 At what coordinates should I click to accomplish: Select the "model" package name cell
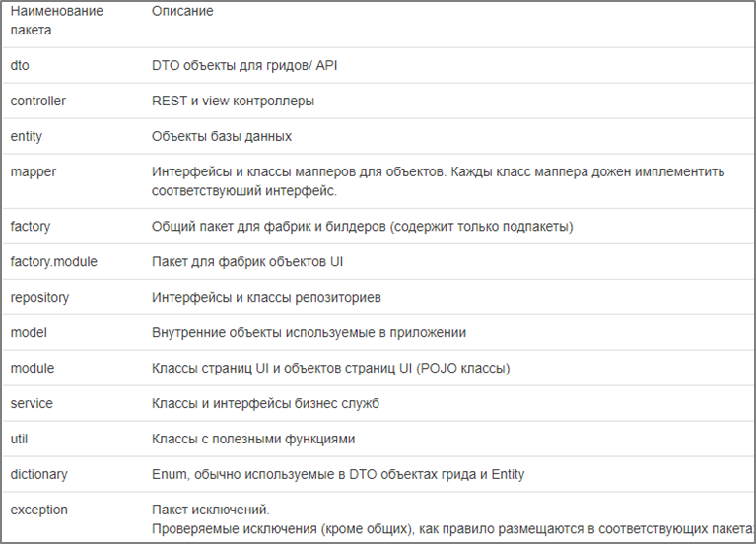click(29, 332)
